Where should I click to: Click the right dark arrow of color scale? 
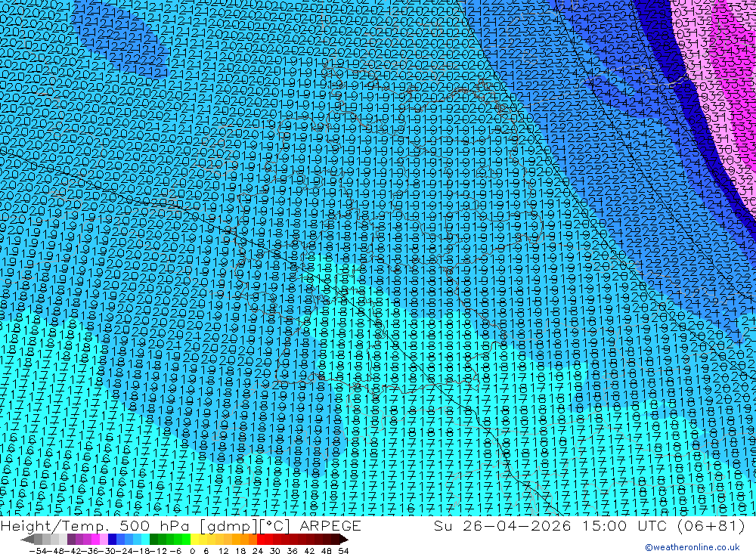344,540
